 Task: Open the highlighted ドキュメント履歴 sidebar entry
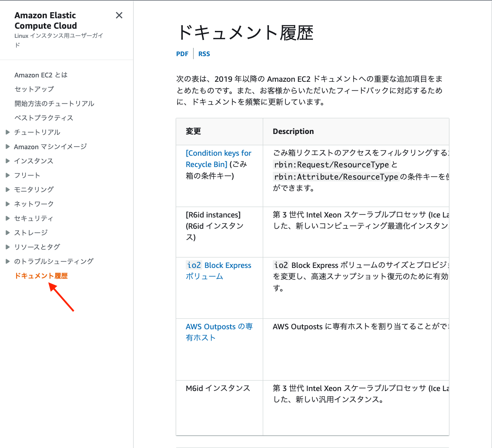(41, 276)
